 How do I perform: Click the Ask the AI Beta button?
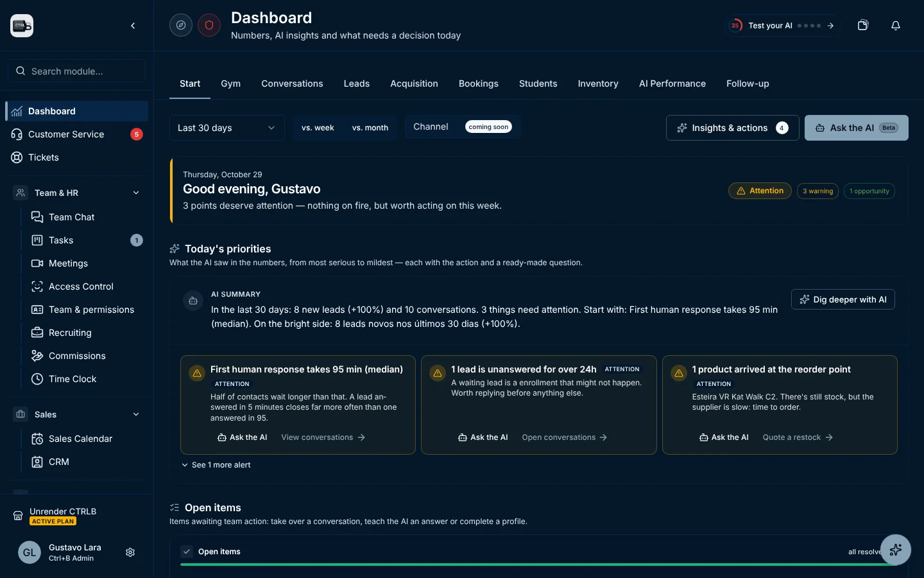(x=857, y=128)
